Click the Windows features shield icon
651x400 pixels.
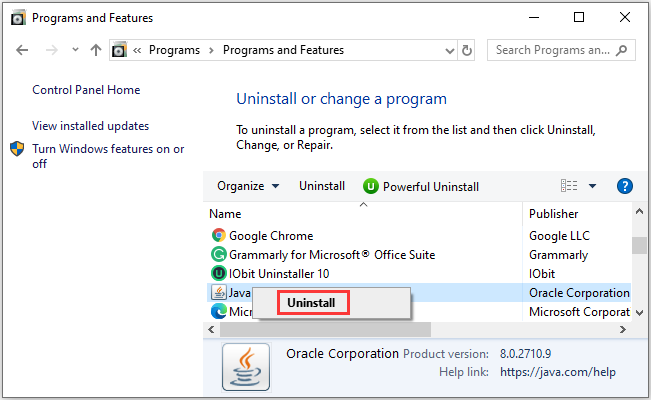17,149
